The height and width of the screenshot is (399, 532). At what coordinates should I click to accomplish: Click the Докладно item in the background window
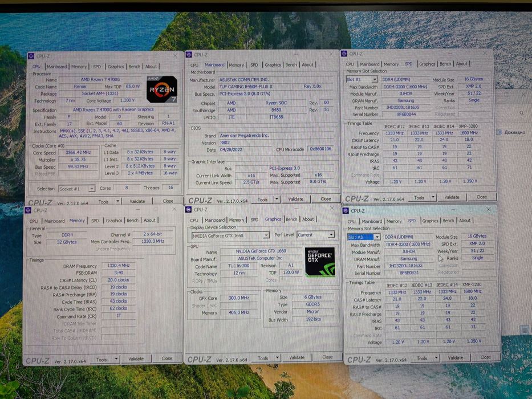click(x=514, y=132)
